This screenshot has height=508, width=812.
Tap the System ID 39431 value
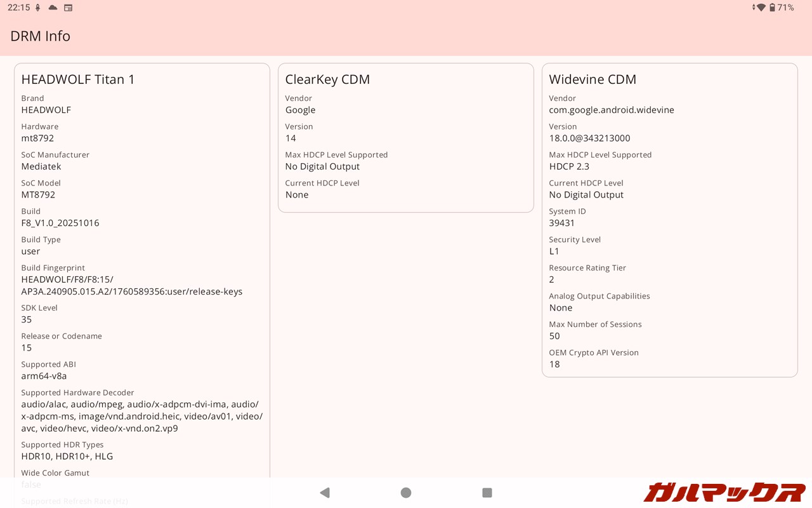click(562, 223)
